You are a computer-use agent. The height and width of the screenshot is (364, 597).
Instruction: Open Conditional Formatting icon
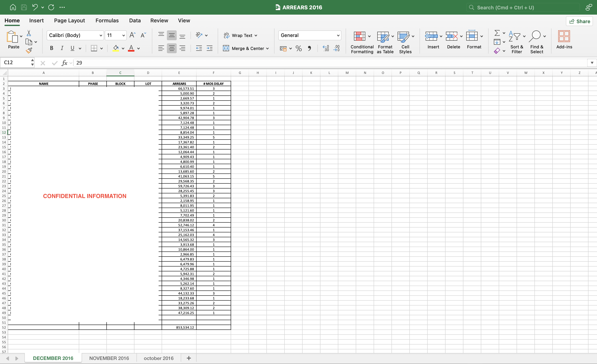point(360,36)
